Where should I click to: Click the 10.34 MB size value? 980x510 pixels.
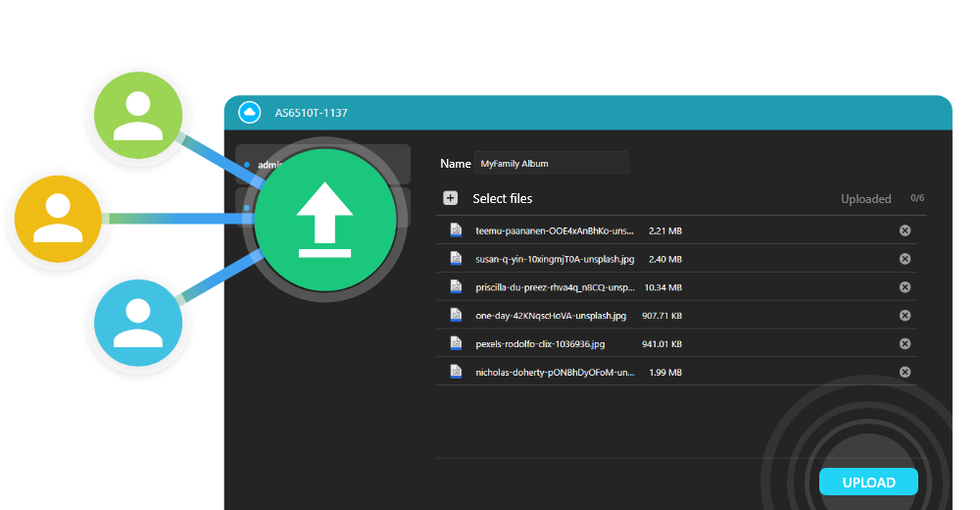663,287
